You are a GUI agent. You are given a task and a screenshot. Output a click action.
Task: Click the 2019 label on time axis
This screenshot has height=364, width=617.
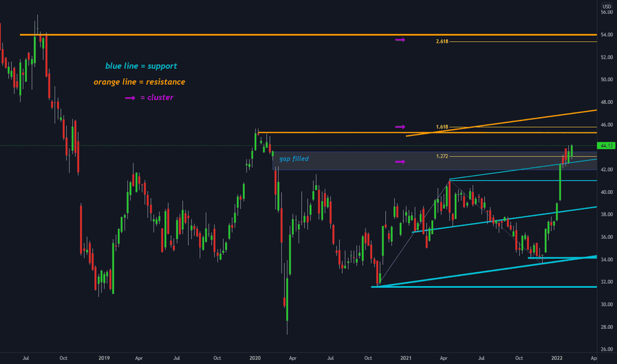(x=104, y=358)
